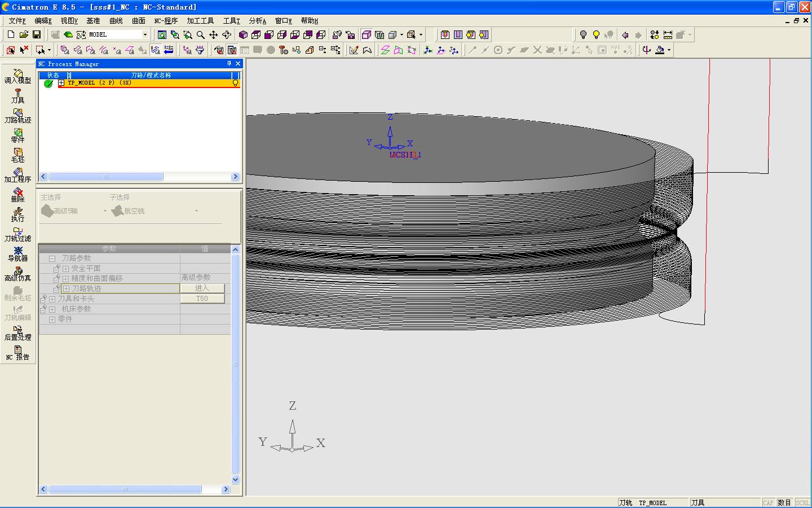
Task: Click the 高级仿真 advanced simulation icon
Action: pos(17,273)
